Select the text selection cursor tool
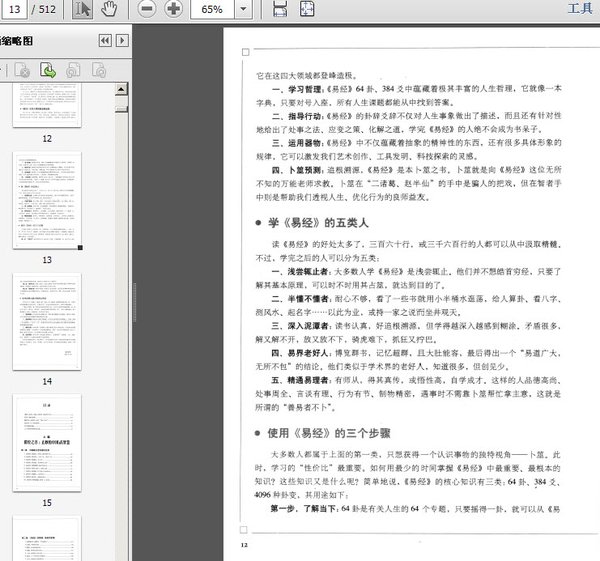Screen dimensions: 600x561 [x=83, y=10]
